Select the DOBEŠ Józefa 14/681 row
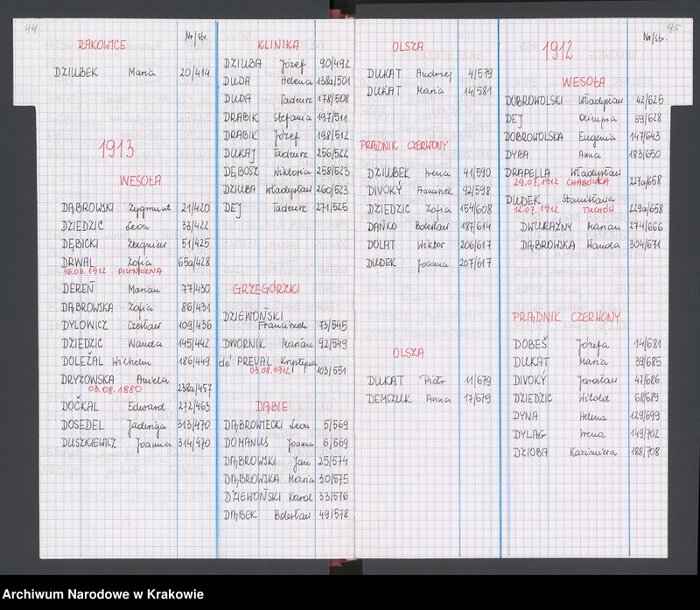The height and width of the screenshot is (610, 700). [x=587, y=345]
